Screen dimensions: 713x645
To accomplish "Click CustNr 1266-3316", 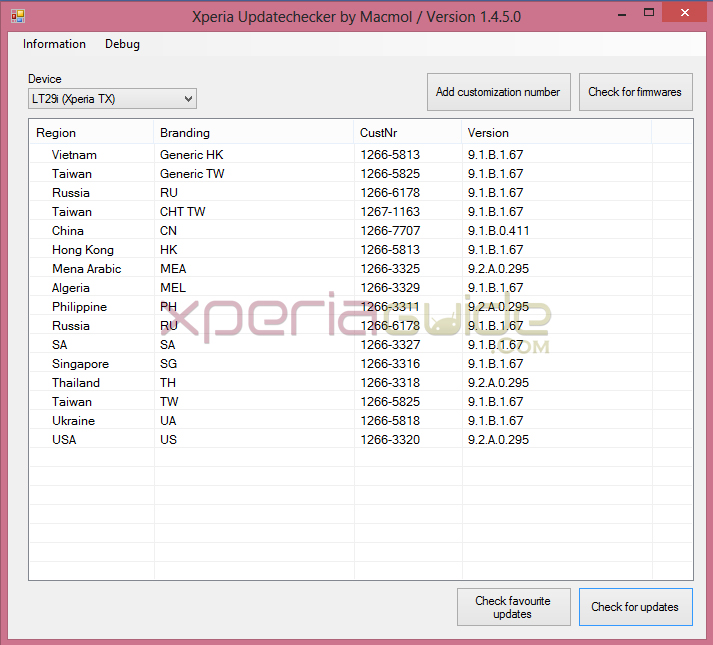I will pos(390,364).
